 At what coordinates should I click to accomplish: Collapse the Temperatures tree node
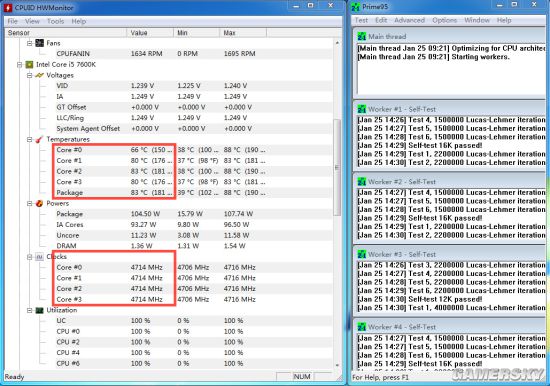(x=30, y=139)
